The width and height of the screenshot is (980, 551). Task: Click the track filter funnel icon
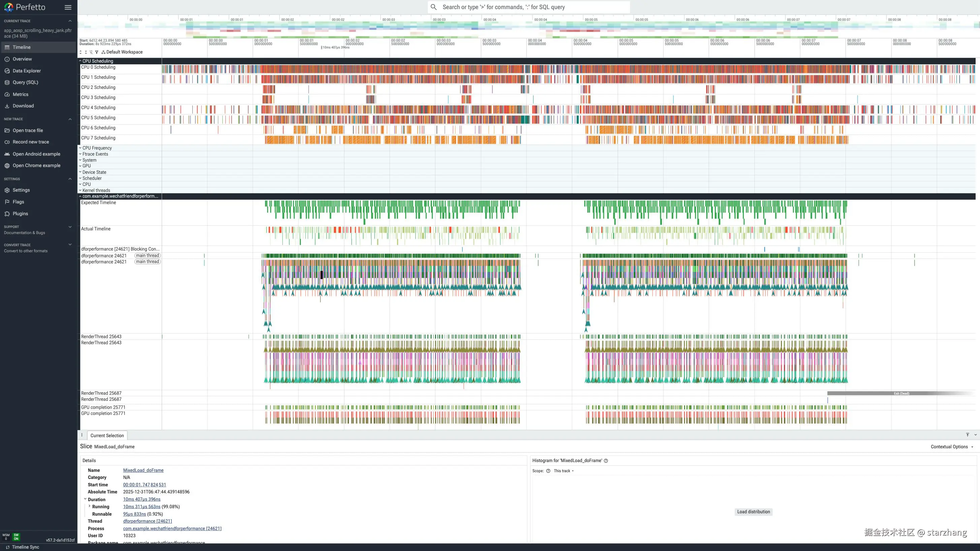pyautogui.click(x=97, y=52)
